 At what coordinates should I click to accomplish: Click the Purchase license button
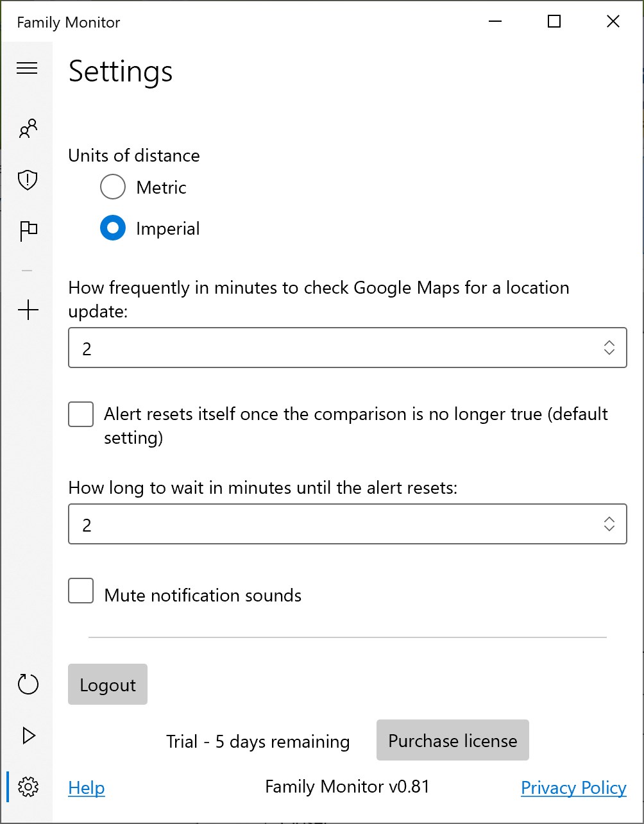click(x=453, y=741)
